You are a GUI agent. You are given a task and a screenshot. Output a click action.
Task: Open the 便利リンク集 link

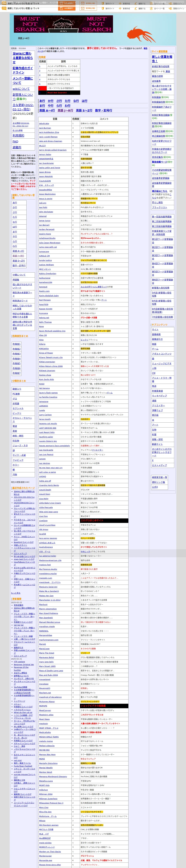tap(158, 482)
